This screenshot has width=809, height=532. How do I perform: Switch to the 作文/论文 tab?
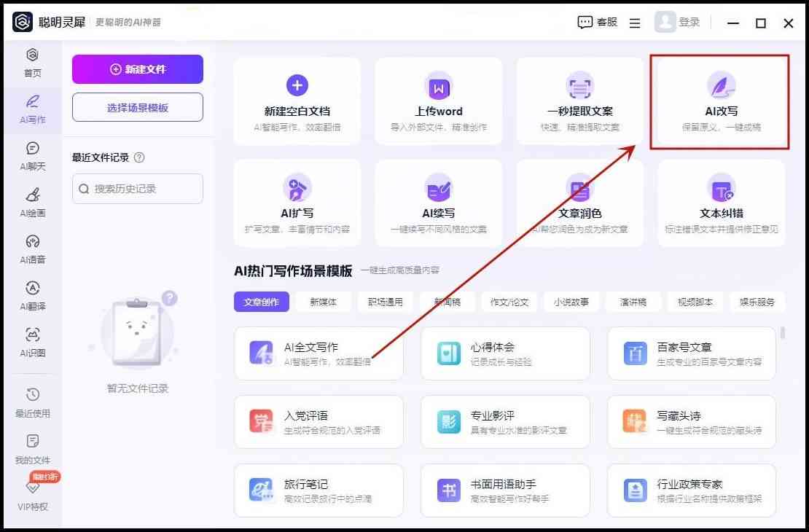coord(509,302)
